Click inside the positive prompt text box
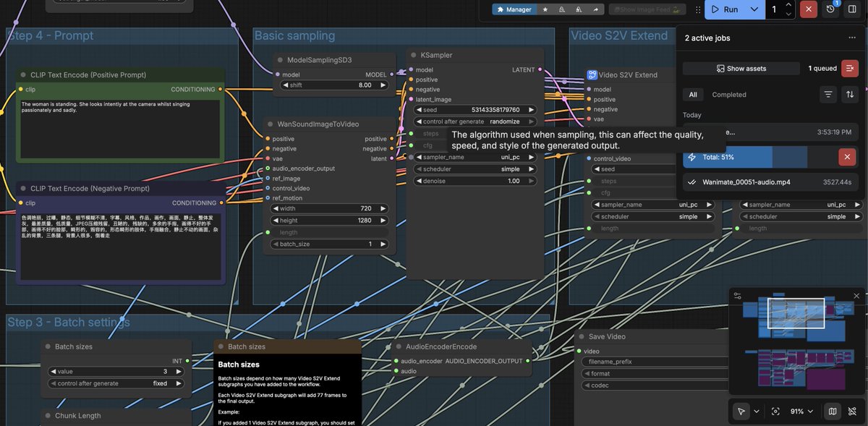The width and height of the screenshot is (868, 426). (120, 128)
